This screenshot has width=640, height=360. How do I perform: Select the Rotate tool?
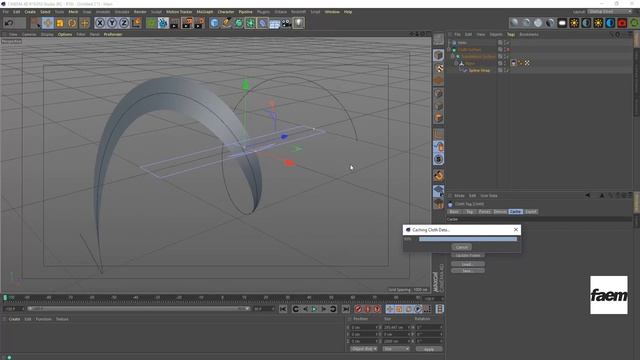click(x=72, y=23)
